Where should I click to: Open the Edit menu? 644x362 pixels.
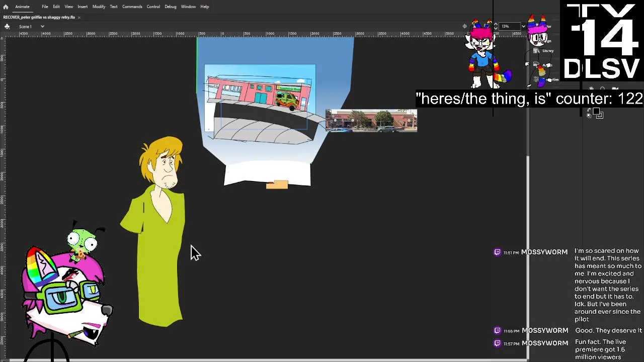pos(56,7)
